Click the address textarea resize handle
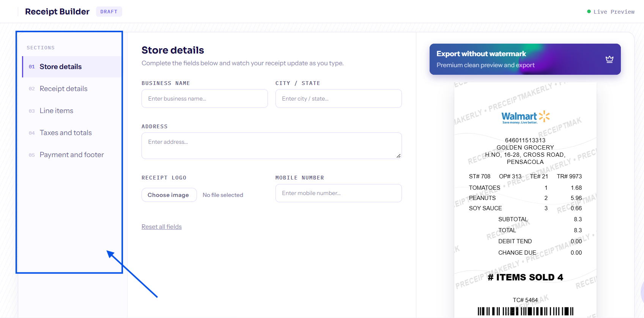Screen dimensions: 644x318 click(x=398, y=156)
